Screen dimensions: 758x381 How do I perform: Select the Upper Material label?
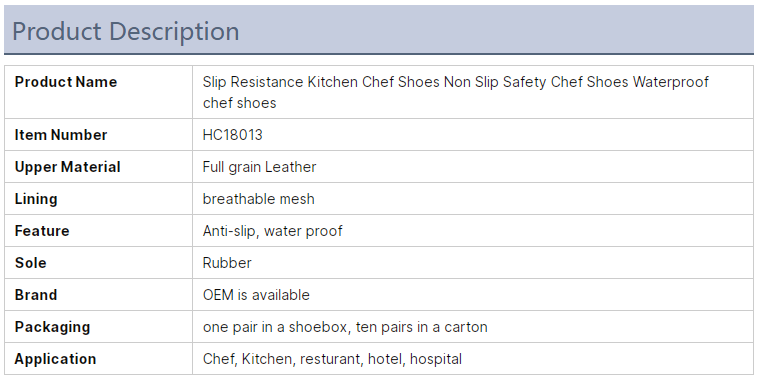(x=68, y=167)
